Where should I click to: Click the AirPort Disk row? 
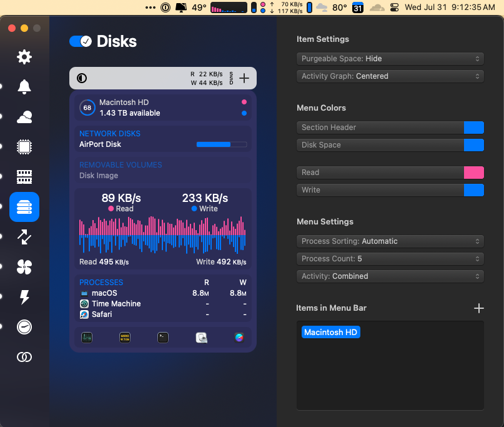click(x=163, y=144)
